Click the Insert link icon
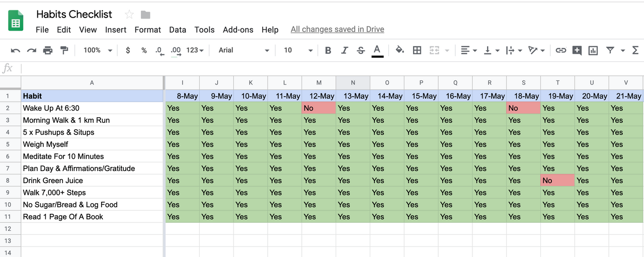This screenshot has height=257, width=644. point(560,50)
